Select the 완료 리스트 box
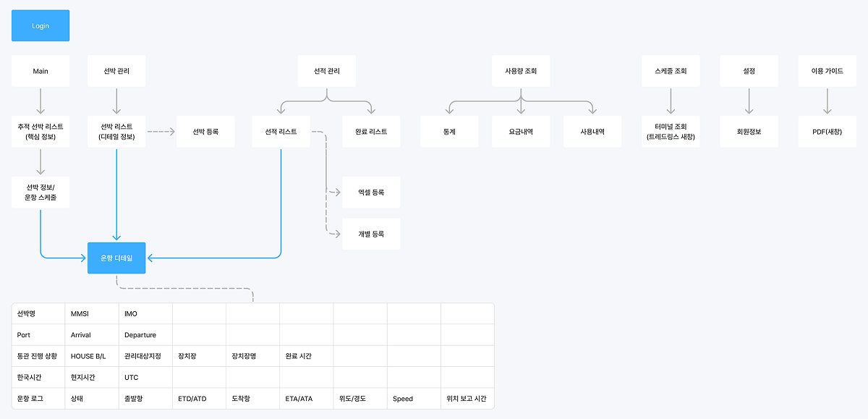This screenshot has width=868, height=419. coord(371,131)
